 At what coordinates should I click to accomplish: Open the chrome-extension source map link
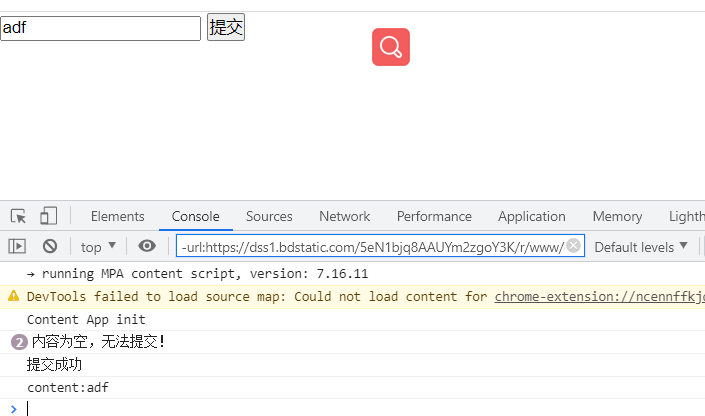pos(599,296)
